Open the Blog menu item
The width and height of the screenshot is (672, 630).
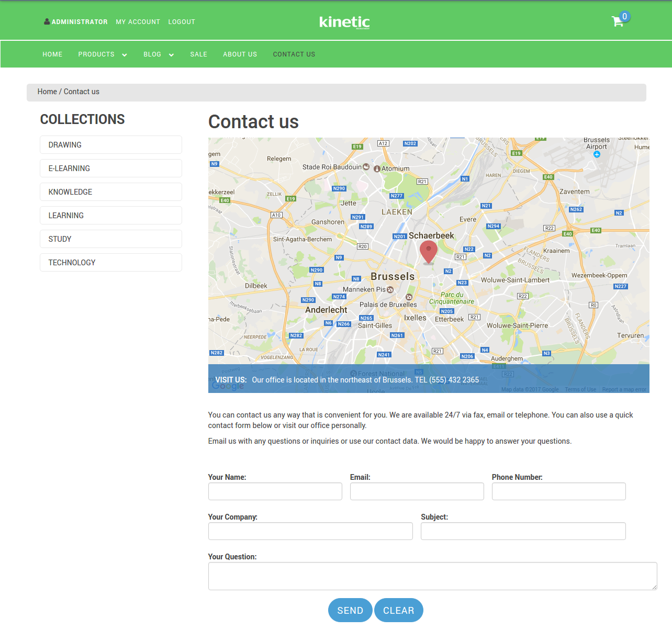152,54
